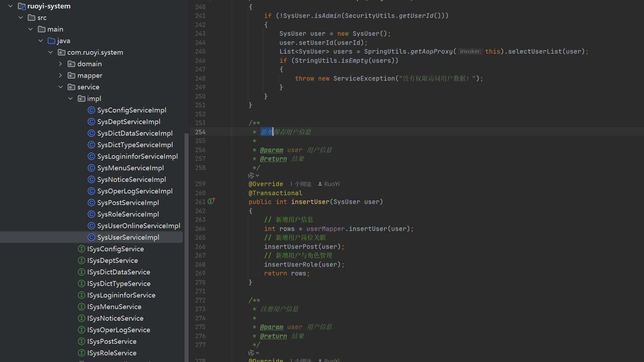Click the SysDictTypeServiceImpl class icon
The image size is (644, 362).
[91, 145]
